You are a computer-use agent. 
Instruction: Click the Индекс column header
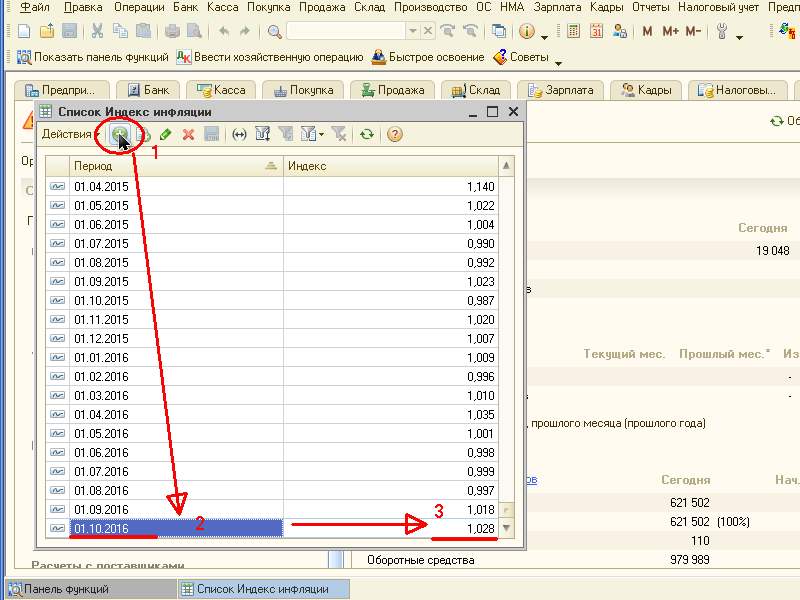point(391,166)
